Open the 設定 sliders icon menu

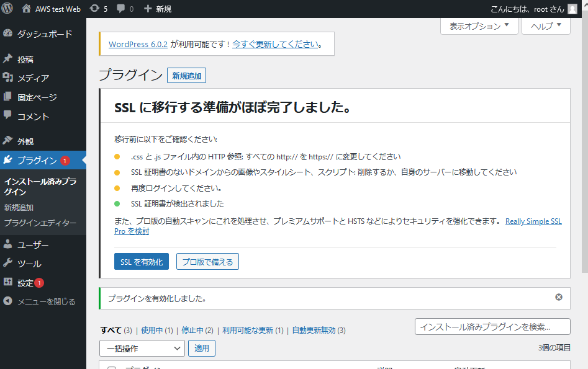[x=7, y=282]
